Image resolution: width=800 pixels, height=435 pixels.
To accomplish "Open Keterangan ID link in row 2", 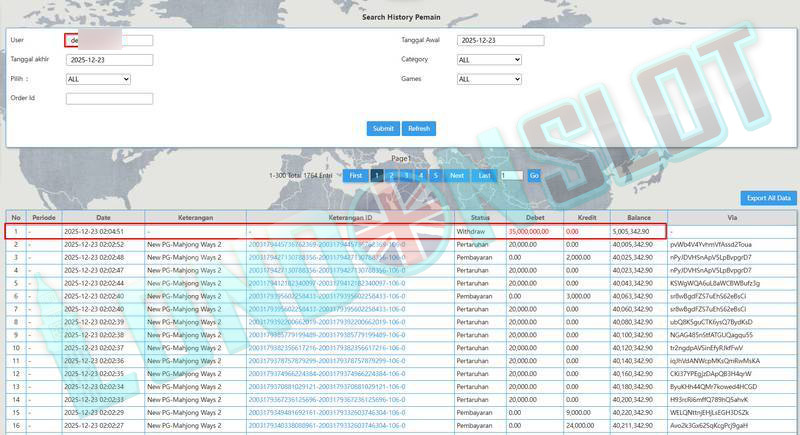I will tap(327, 244).
